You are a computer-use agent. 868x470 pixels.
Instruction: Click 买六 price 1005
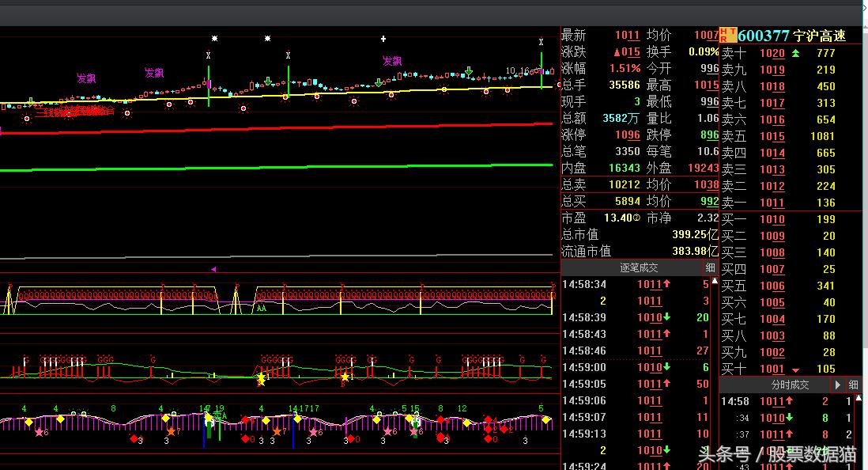[772, 302]
